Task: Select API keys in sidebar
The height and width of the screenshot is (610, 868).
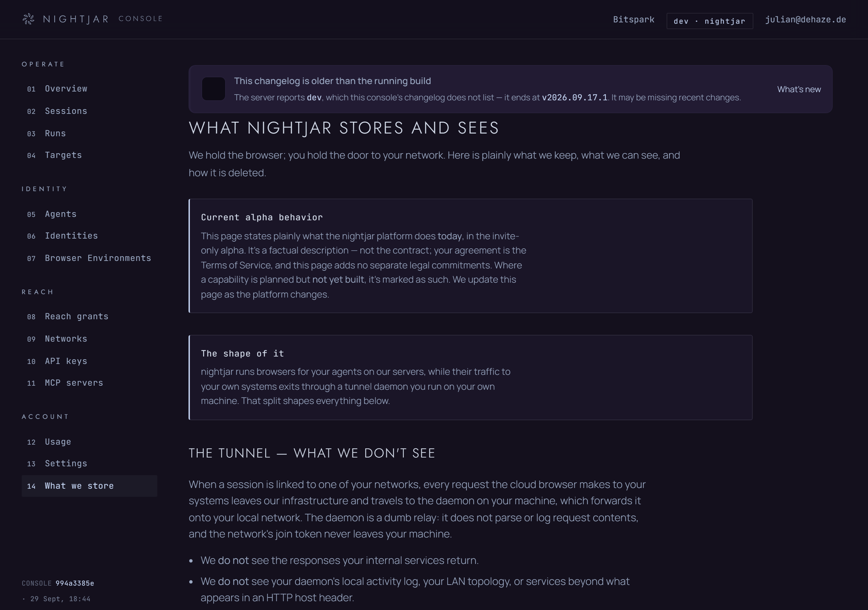Action: point(89,361)
